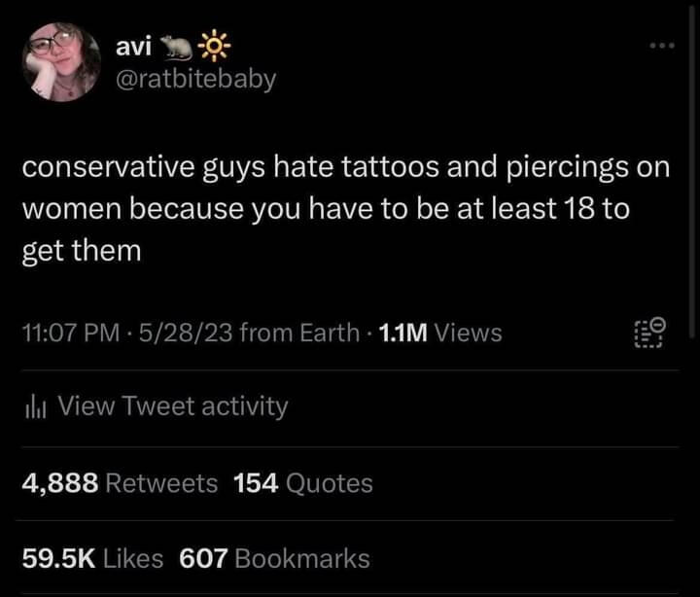Viewport: 700px width, 597px height.
Task: Open avi's profile picture
Action: [x=62, y=61]
